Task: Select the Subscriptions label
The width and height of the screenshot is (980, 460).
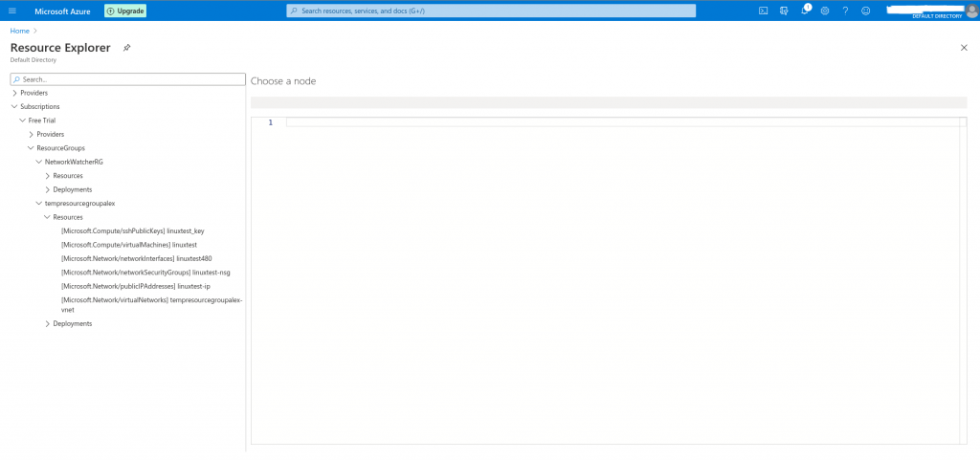Action: click(x=40, y=107)
